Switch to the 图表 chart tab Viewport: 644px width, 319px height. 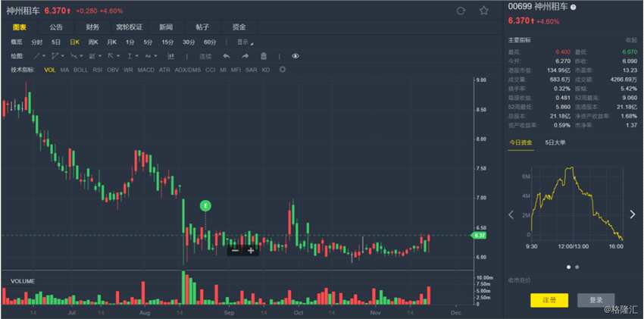(x=20, y=27)
